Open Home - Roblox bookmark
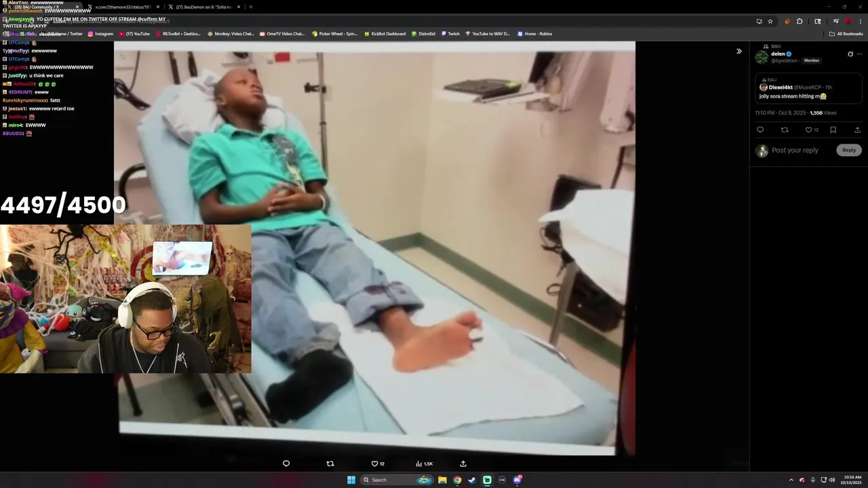This screenshot has width=868, height=488. [x=534, y=34]
